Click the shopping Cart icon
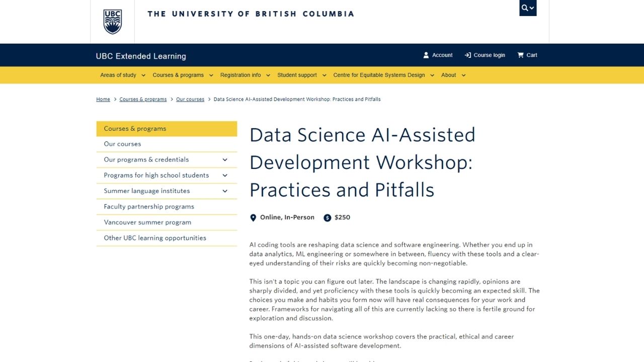Viewport: 644px width, 362px height. (521, 55)
